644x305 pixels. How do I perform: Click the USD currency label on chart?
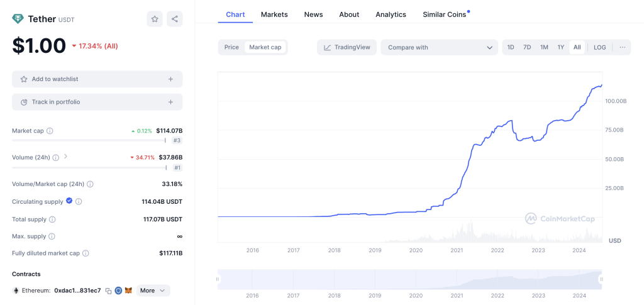(x=615, y=241)
